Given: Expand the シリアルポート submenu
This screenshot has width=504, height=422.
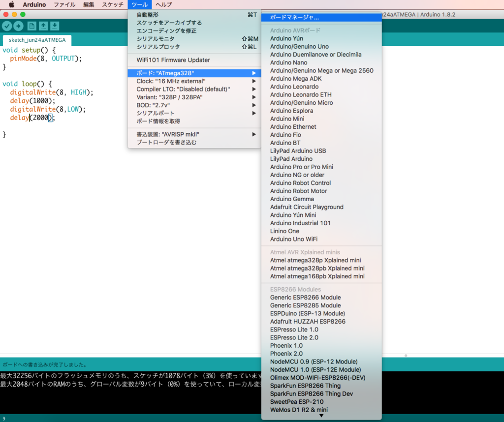Looking at the screenshot, I should coord(194,113).
